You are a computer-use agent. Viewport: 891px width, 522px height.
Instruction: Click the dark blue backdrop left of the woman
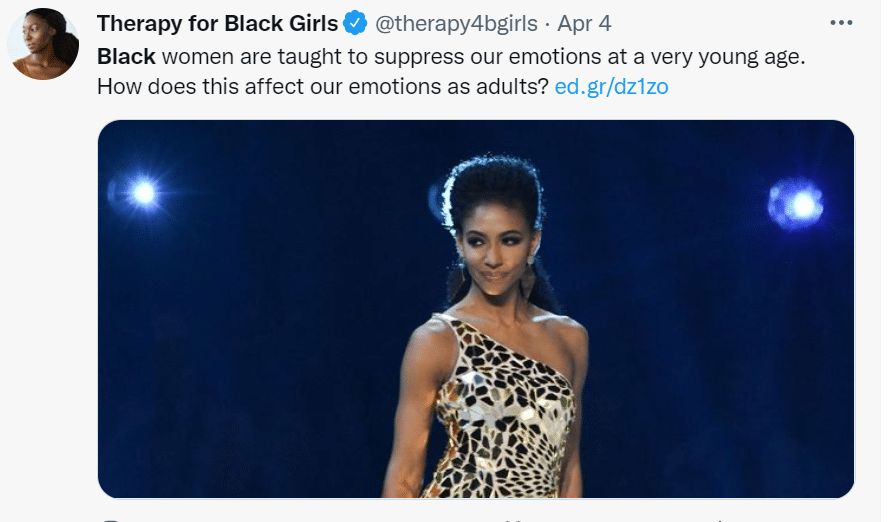pos(270,330)
